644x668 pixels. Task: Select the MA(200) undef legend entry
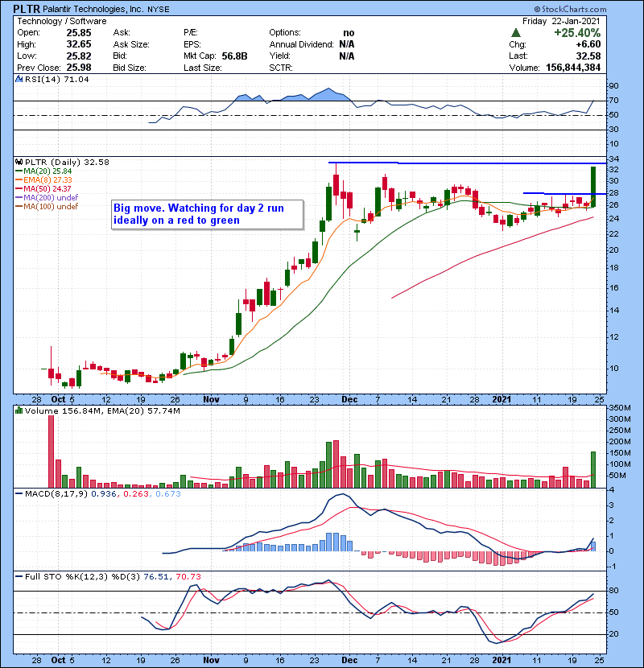point(47,198)
